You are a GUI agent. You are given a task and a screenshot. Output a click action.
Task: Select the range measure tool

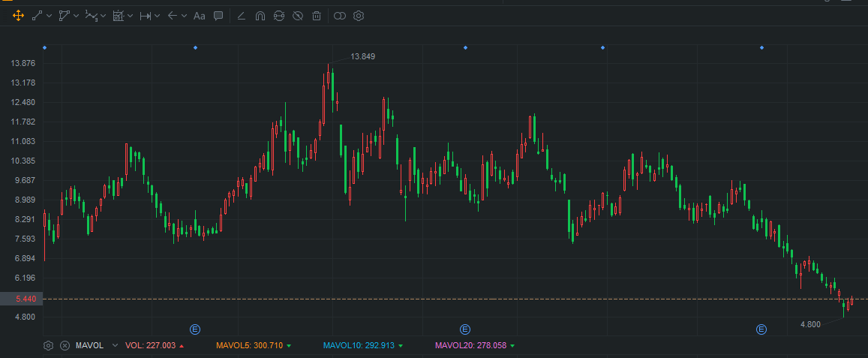click(x=145, y=16)
